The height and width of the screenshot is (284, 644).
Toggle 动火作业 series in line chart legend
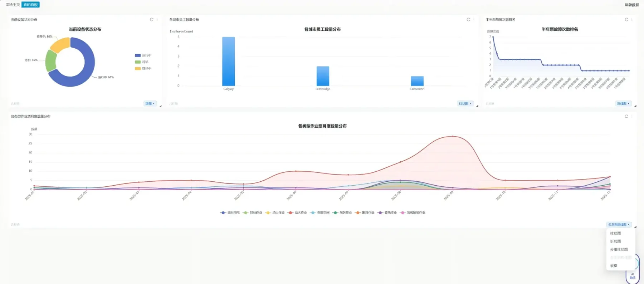point(297,212)
